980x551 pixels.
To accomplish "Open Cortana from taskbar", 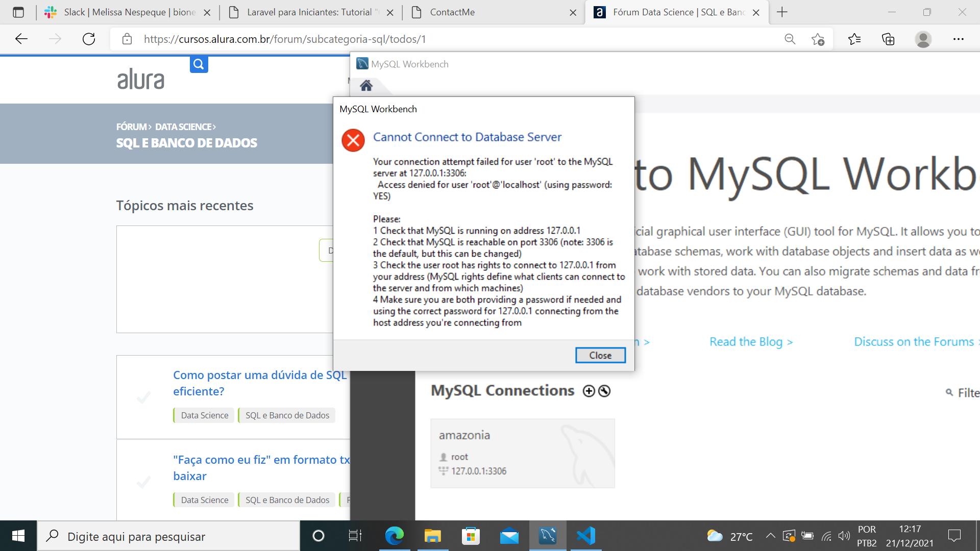I will click(318, 536).
